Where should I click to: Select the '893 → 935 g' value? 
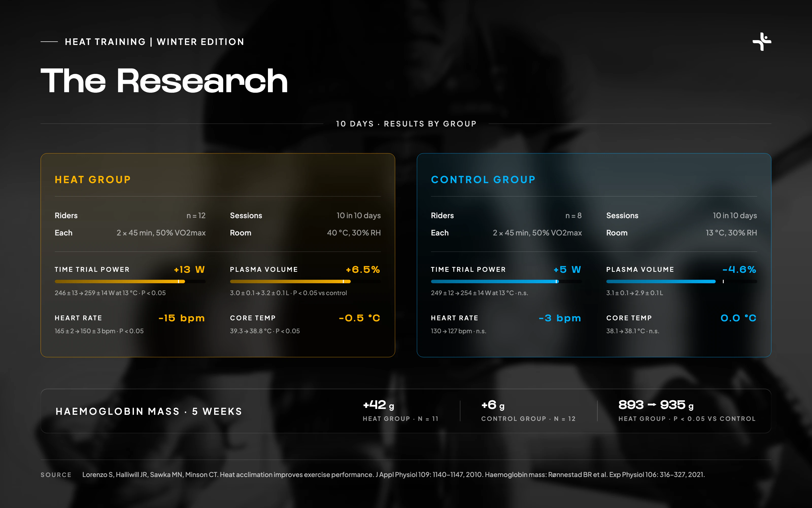click(656, 405)
